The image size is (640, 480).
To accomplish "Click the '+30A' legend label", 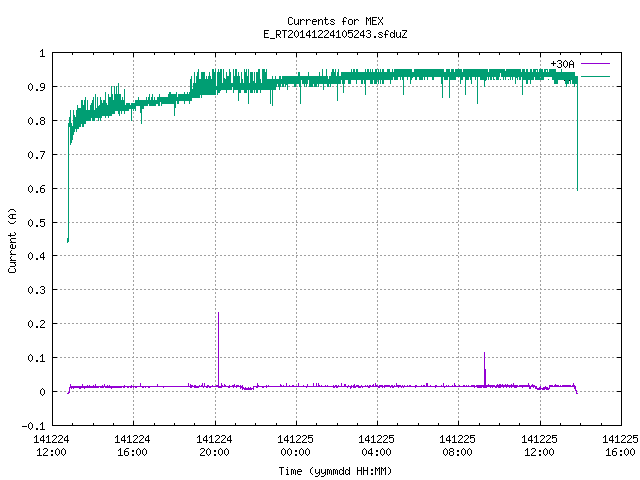I will 562,64.
